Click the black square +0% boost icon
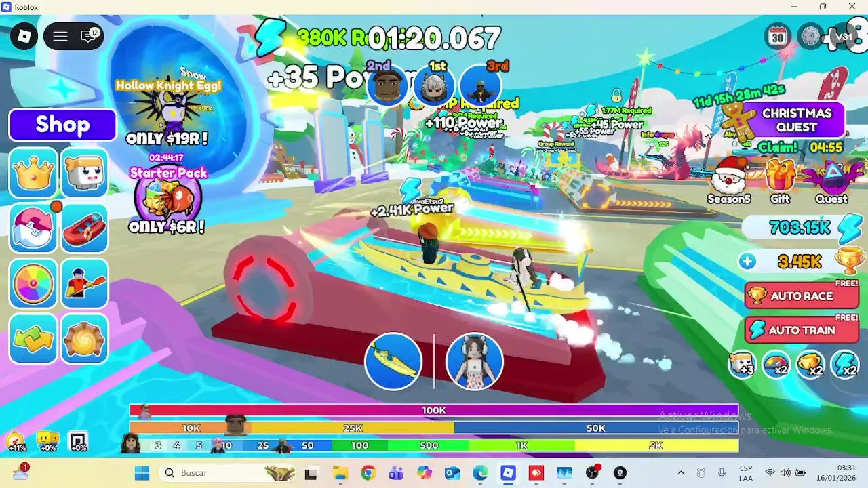Viewport: 868px width, 488px height. pyautogui.click(x=79, y=442)
